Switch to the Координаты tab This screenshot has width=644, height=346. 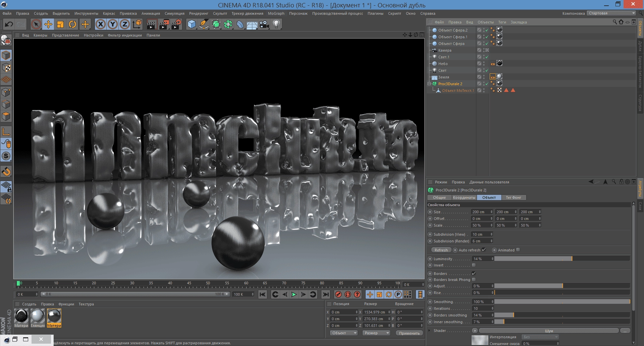[464, 197]
